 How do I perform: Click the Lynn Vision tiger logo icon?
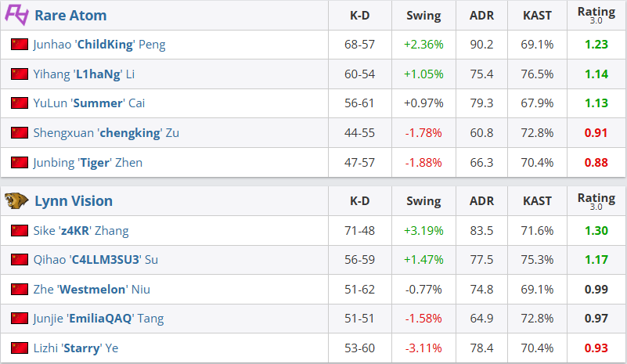click(x=16, y=201)
